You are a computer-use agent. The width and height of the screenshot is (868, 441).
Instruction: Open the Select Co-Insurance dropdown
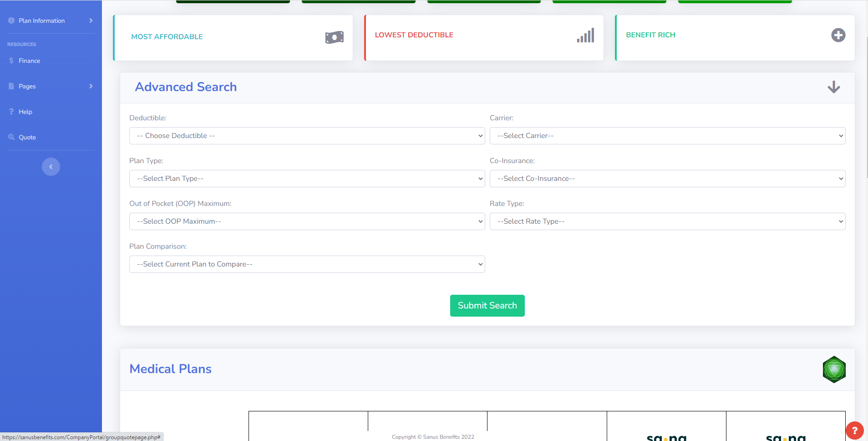667,178
